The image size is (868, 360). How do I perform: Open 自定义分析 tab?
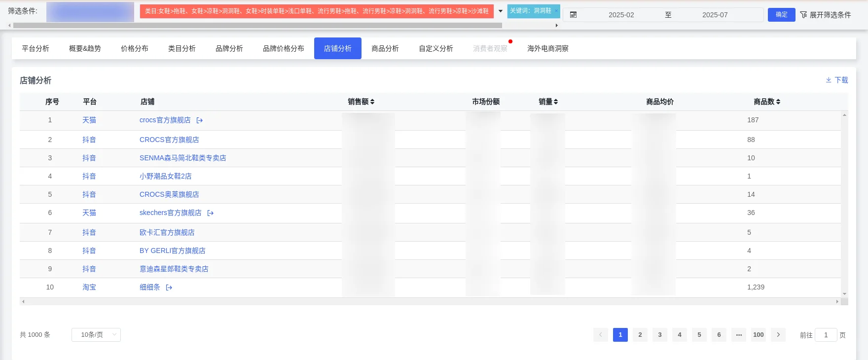[436, 48]
